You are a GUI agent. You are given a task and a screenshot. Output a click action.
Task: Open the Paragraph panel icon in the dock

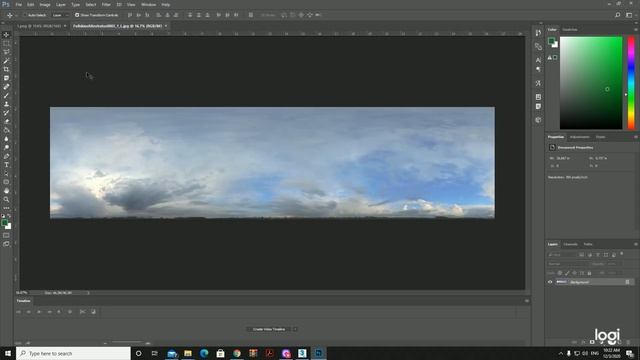coord(538,69)
